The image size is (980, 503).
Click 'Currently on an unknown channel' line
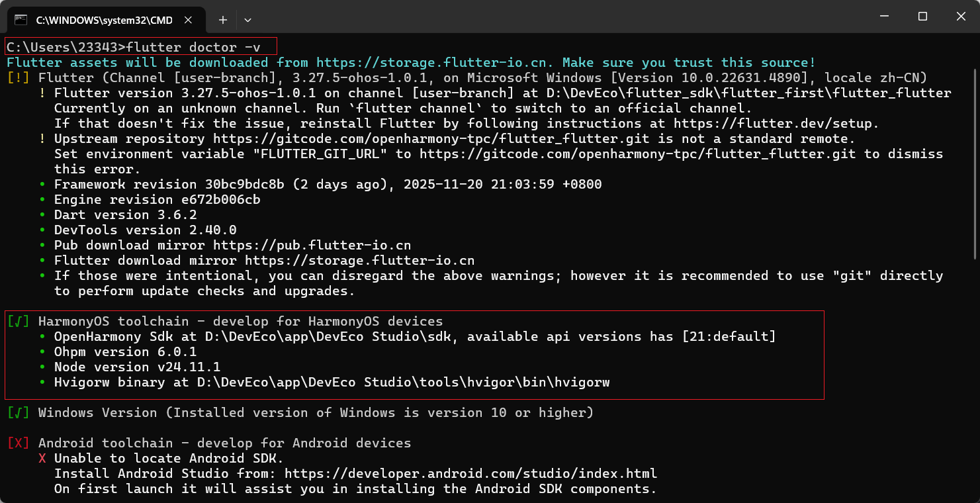pyautogui.click(x=404, y=108)
